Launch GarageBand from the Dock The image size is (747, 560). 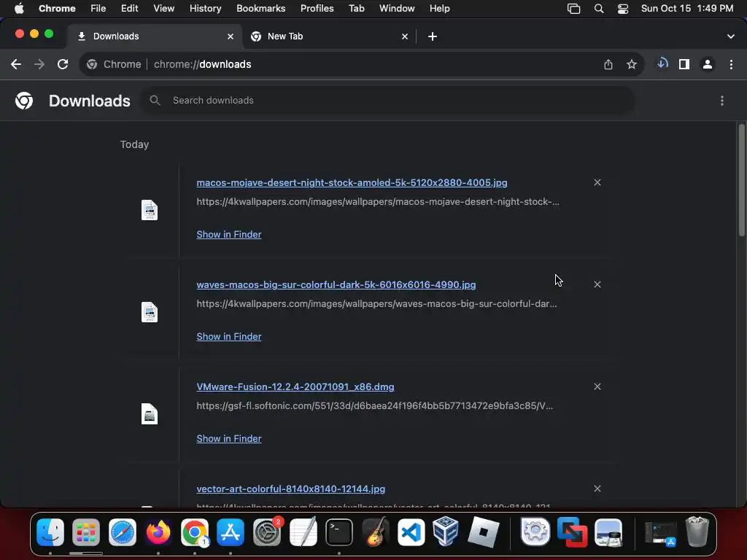(x=376, y=532)
